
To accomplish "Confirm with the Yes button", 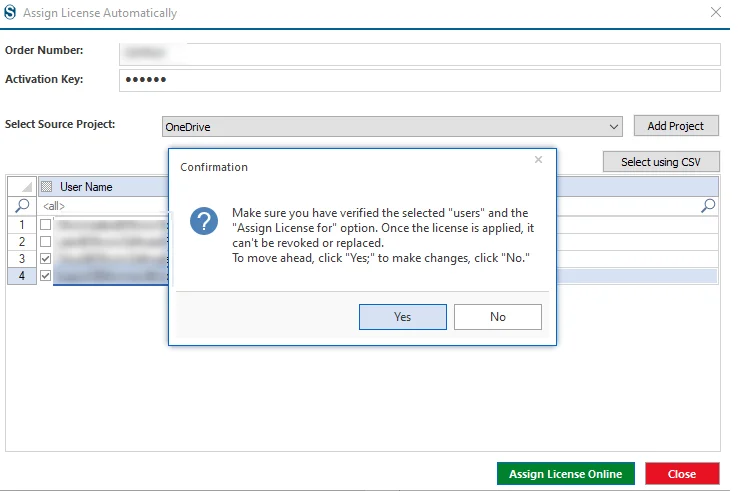I will (402, 317).
